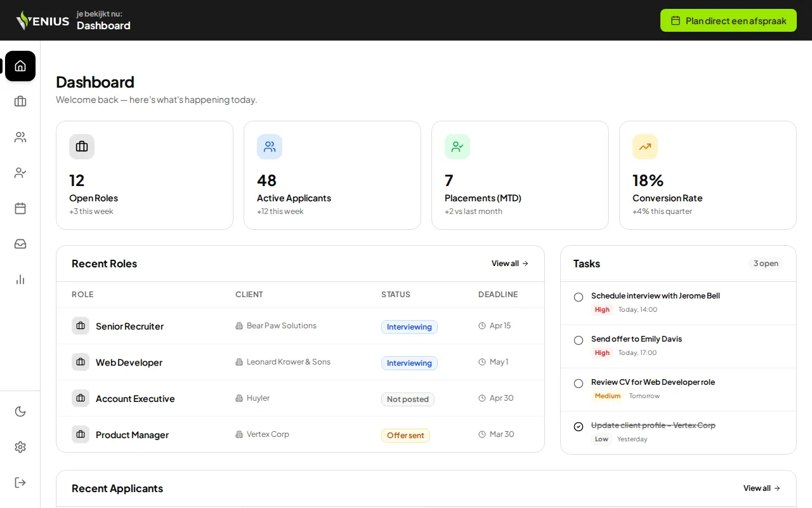The width and height of the screenshot is (812, 508).
Task: Check off Review CV for Web Developer role
Action: pyautogui.click(x=579, y=384)
